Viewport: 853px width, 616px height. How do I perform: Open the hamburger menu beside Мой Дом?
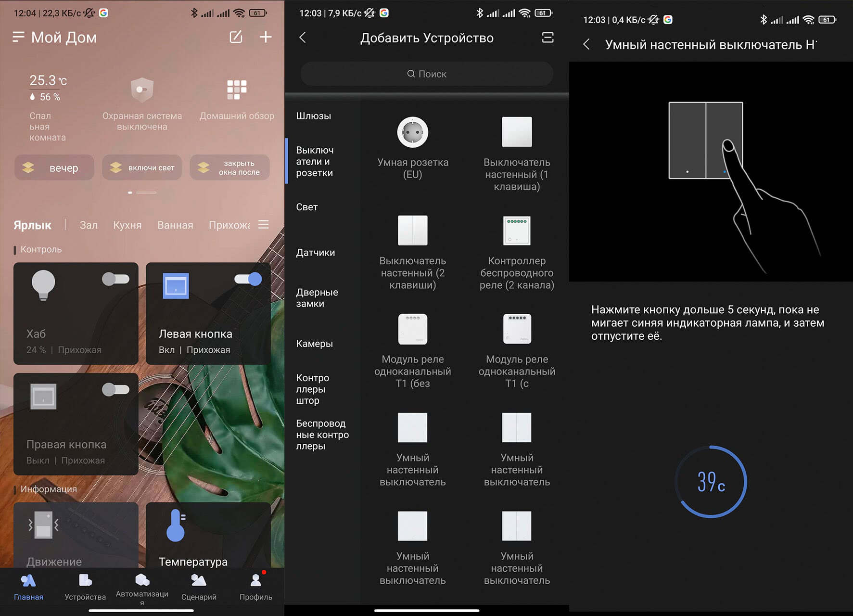pos(18,37)
